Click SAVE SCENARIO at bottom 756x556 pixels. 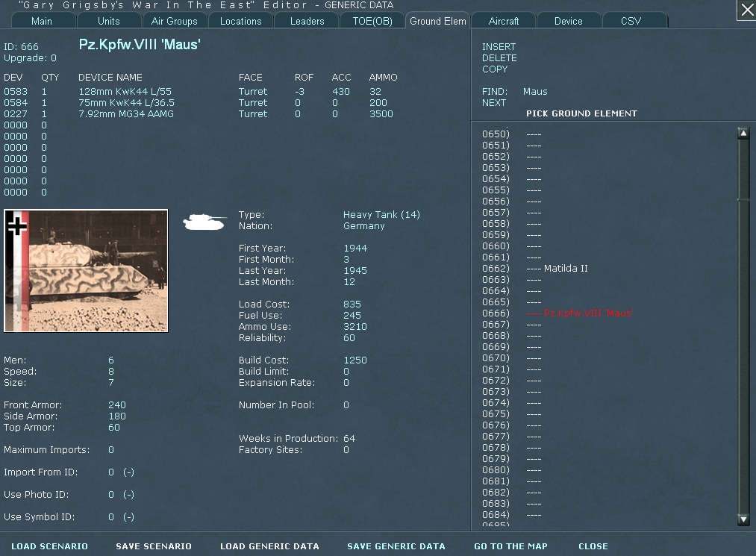point(154,546)
